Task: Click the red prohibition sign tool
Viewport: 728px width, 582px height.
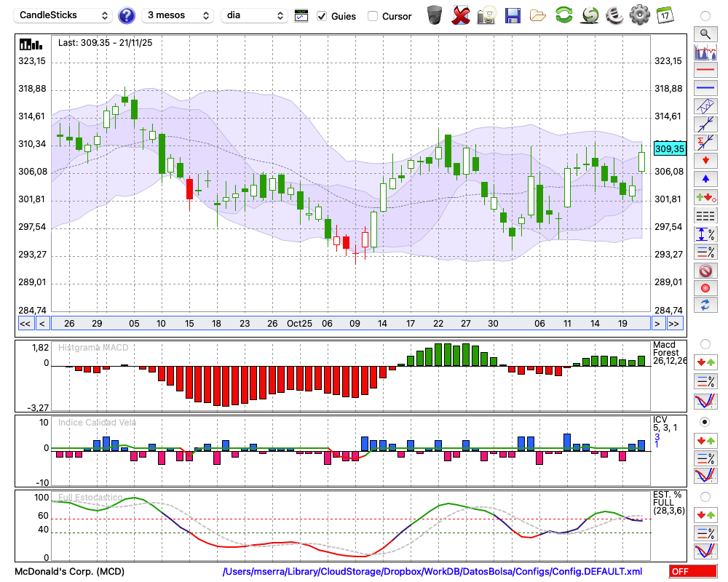Action: click(x=705, y=270)
